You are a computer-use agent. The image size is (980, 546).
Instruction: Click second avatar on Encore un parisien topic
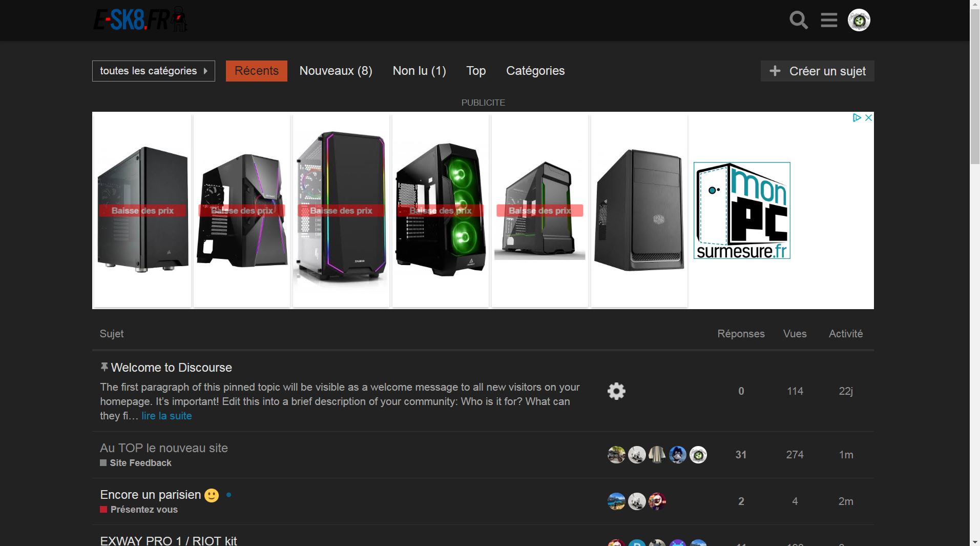tap(637, 501)
